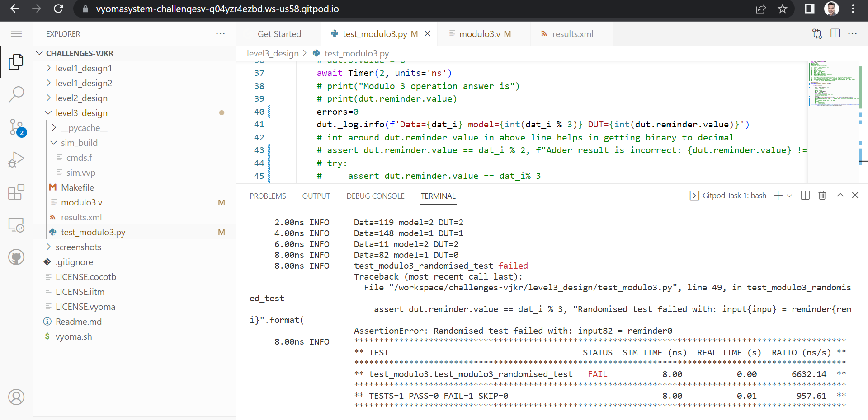Viewport: 868px width, 420px height.
Task: Open editor more actions ellipsis
Action: (853, 34)
